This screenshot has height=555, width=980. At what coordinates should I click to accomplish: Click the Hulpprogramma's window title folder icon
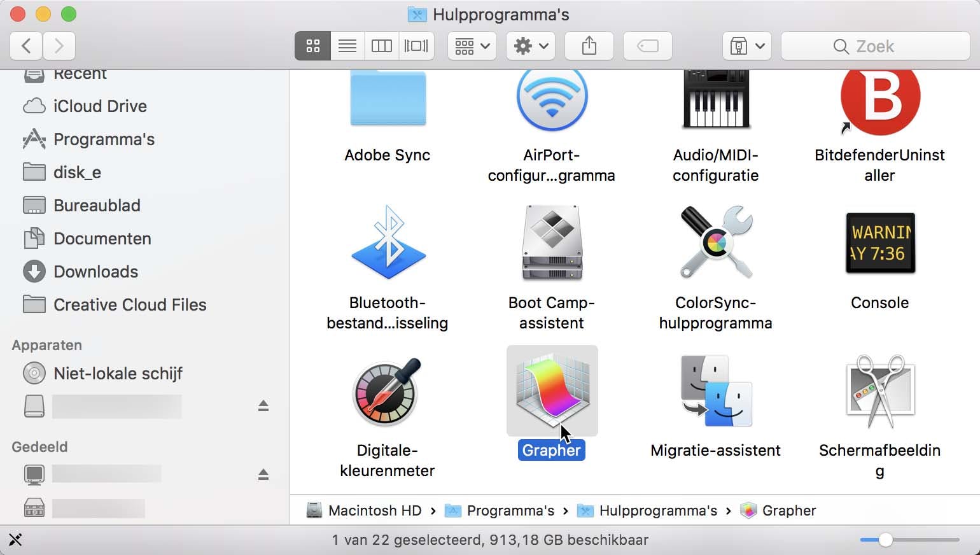pyautogui.click(x=417, y=15)
